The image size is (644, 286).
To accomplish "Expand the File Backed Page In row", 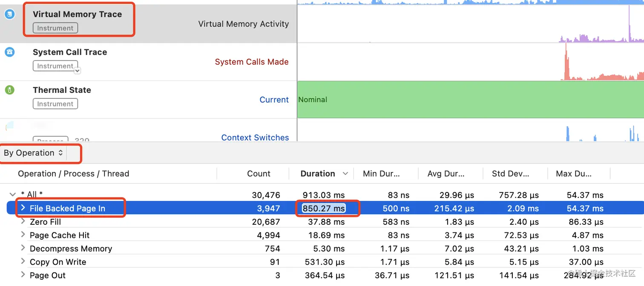I will tap(23, 208).
